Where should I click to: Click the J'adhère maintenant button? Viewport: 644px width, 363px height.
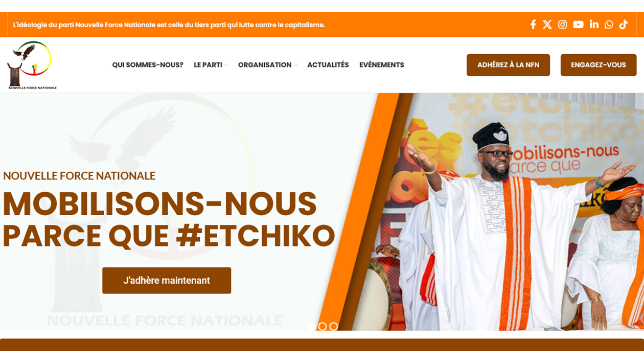pos(167,280)
